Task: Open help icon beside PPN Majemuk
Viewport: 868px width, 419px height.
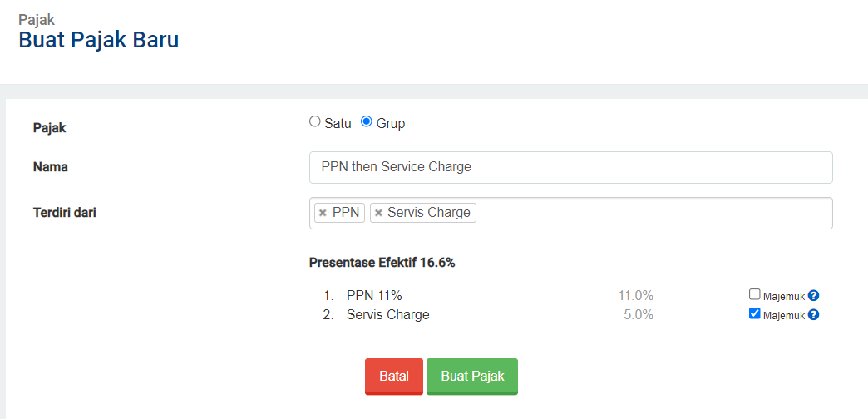Action: (x=813, y=296)
